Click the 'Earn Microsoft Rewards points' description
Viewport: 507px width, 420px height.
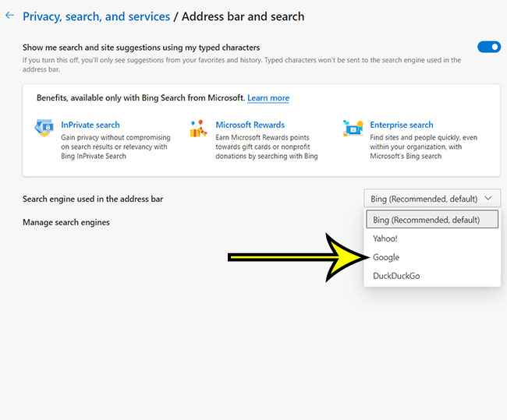click(267, 146)
